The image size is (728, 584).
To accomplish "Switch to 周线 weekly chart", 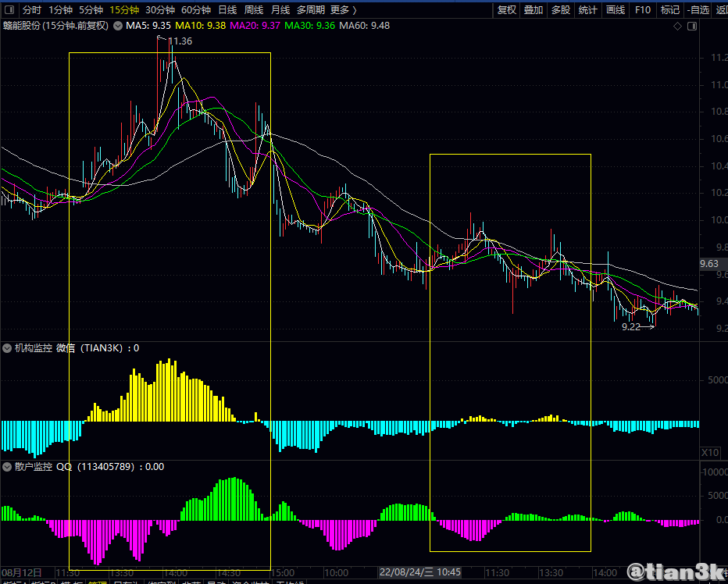I will pyautogui.click(x=254, y=9).
